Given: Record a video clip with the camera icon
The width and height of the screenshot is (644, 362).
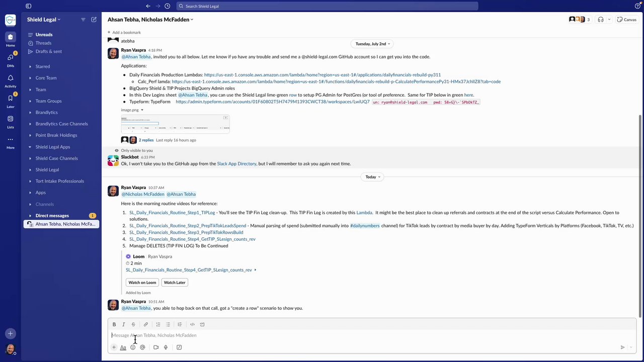Looking at the screenshot, I should (x=156, y=347).
